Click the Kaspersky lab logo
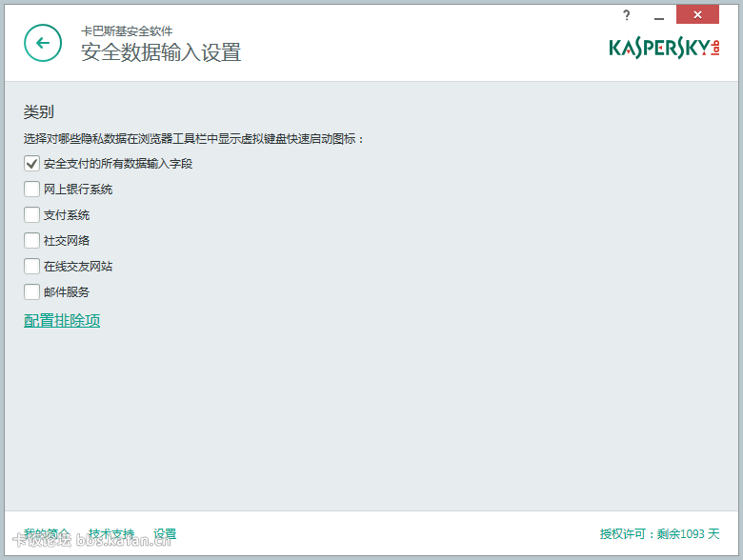Viewport: 743px width, 560px height. coord(664,48)
